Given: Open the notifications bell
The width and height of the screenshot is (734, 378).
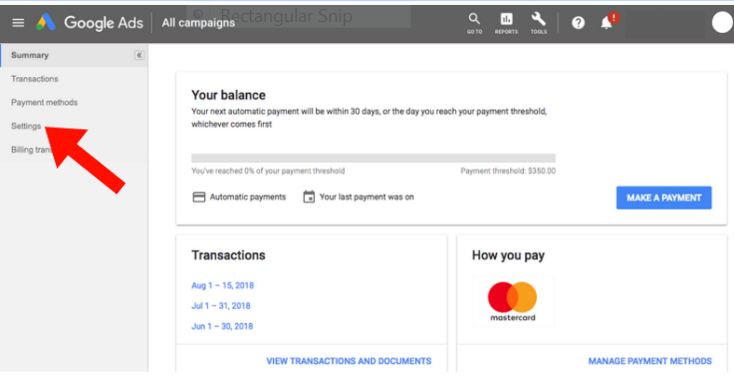Looking at the screenshot, I should coord(607,22).
